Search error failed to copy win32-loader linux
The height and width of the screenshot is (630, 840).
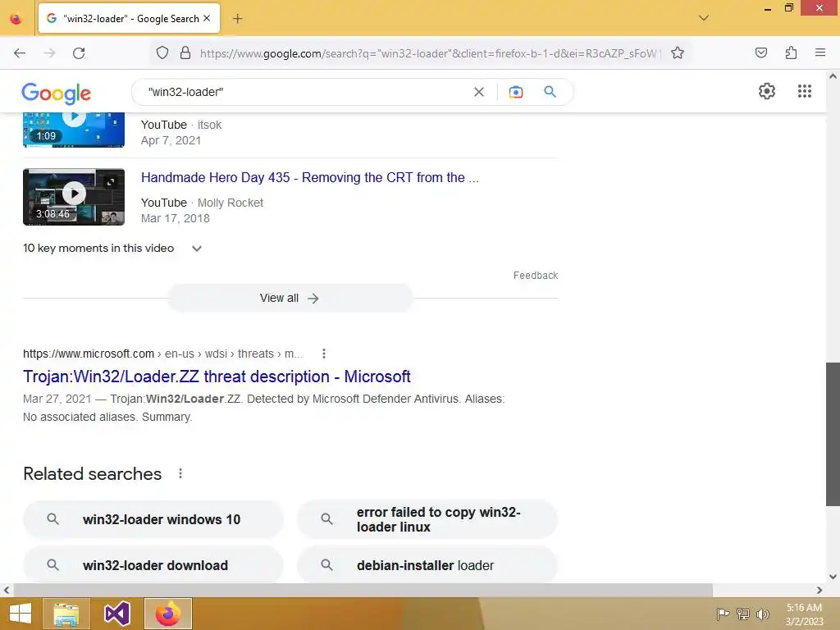[427, 519]
